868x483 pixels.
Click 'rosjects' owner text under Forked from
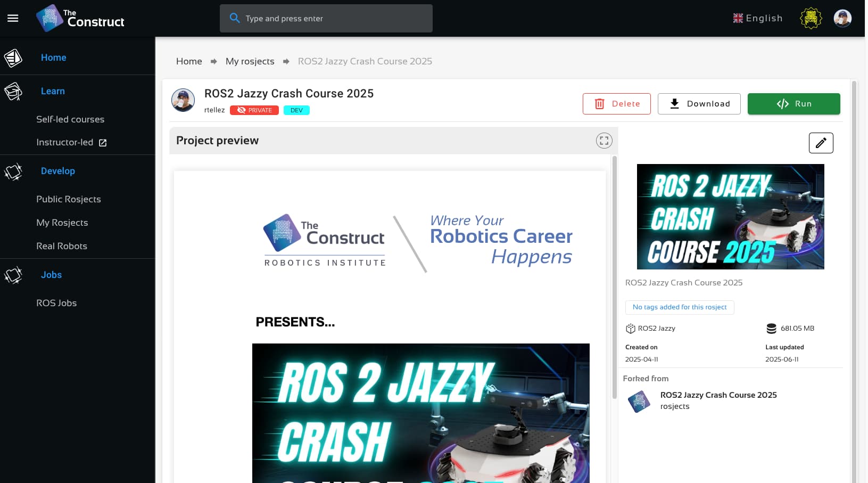pyautogui.click(x=675, y=406)
